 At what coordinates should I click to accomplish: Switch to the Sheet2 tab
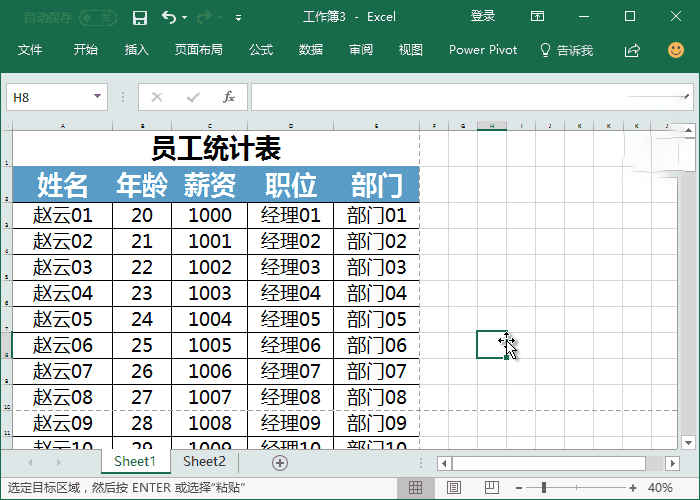pos(204,462)
